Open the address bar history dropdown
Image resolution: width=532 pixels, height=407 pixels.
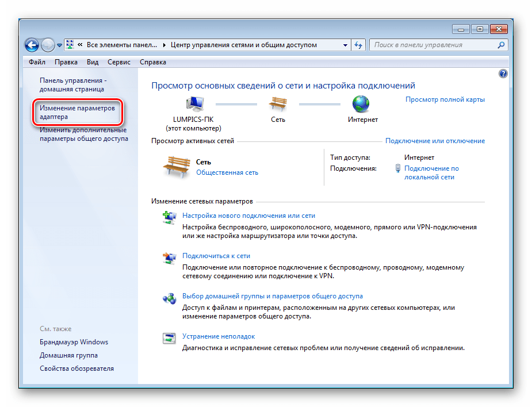coord(345,45)
